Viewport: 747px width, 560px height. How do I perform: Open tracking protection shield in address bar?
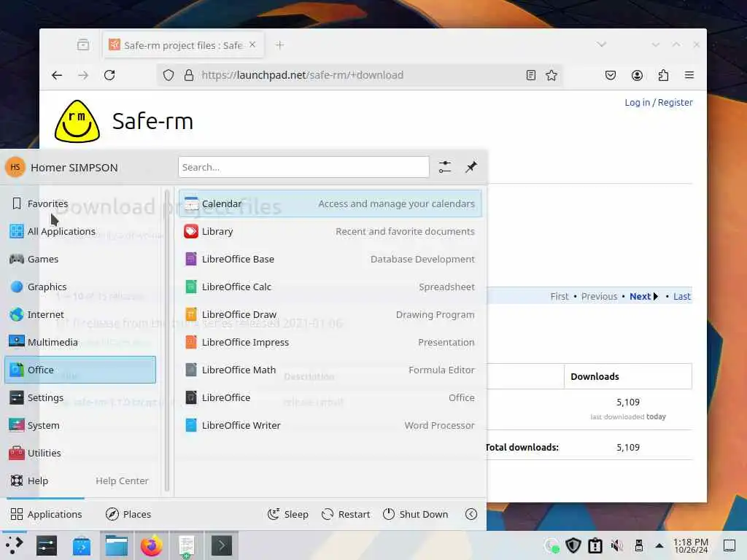point(169,75)
